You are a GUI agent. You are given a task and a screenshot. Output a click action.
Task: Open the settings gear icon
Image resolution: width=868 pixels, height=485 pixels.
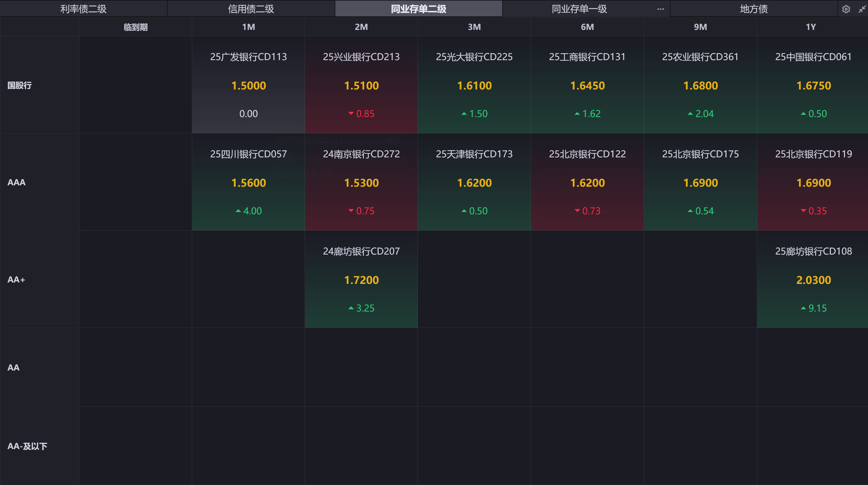[x=846, y=9]
